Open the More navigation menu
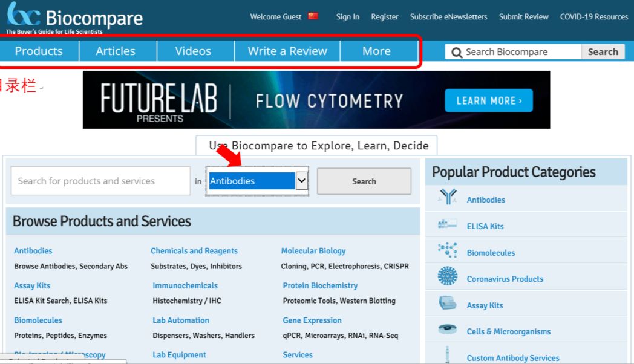Image resolution: width=634 pixels, height=364 pixels. coord(376,51)
